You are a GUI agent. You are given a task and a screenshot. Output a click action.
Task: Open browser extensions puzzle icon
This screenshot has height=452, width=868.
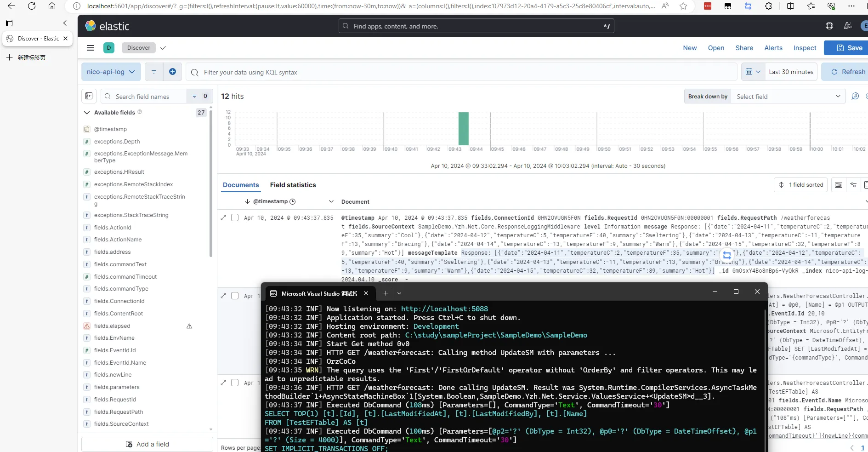pos(768,6)
